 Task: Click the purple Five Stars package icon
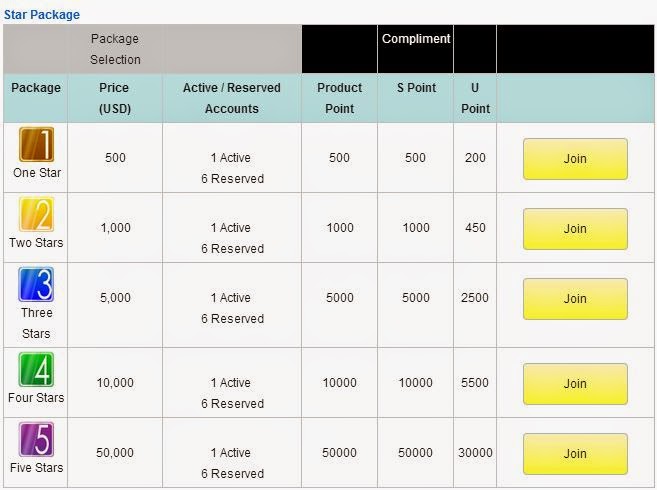(36, 439)
